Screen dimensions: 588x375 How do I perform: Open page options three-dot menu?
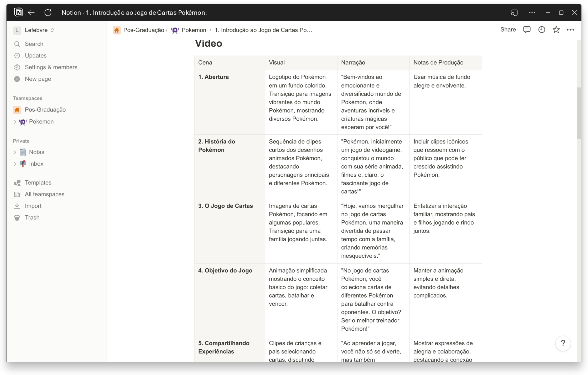(x=570, y=30)
